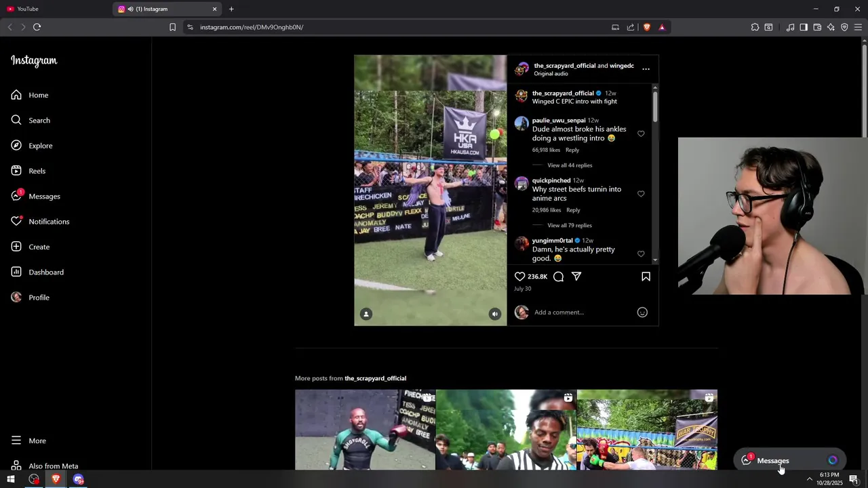Reply to quickpinched's comment
The width and height of the screenshot is (868, 488).
click(573, 210)
